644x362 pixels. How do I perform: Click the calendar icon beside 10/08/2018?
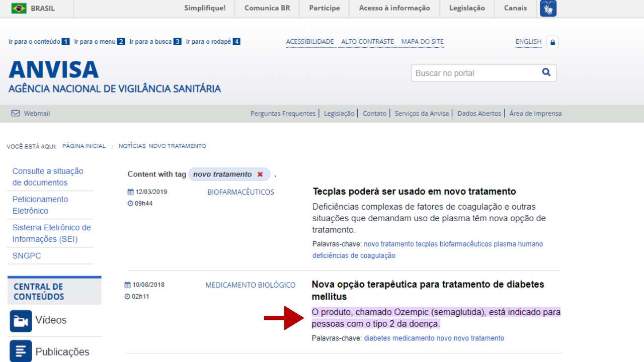pos(127,285)
